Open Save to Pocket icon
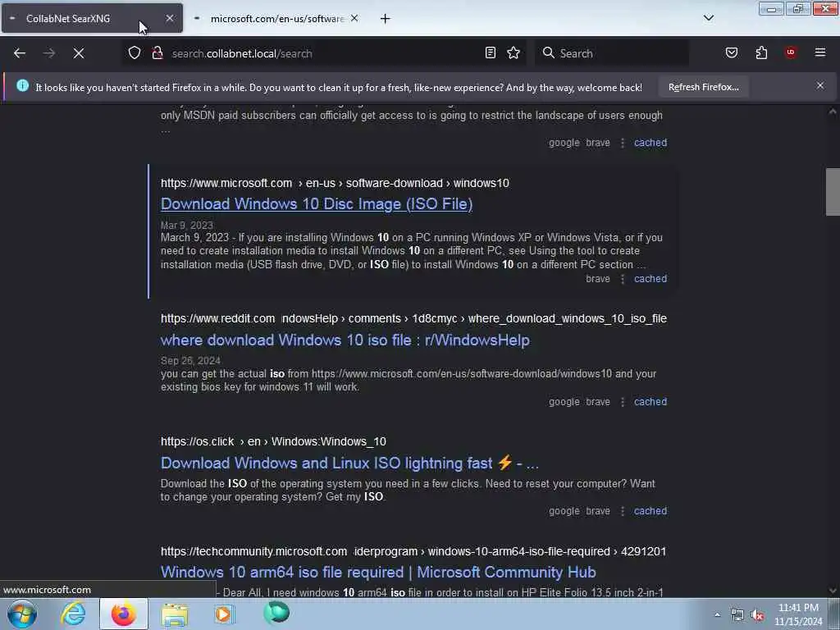Viewport: 840px width, 630px height. click(x=731, y=52)
